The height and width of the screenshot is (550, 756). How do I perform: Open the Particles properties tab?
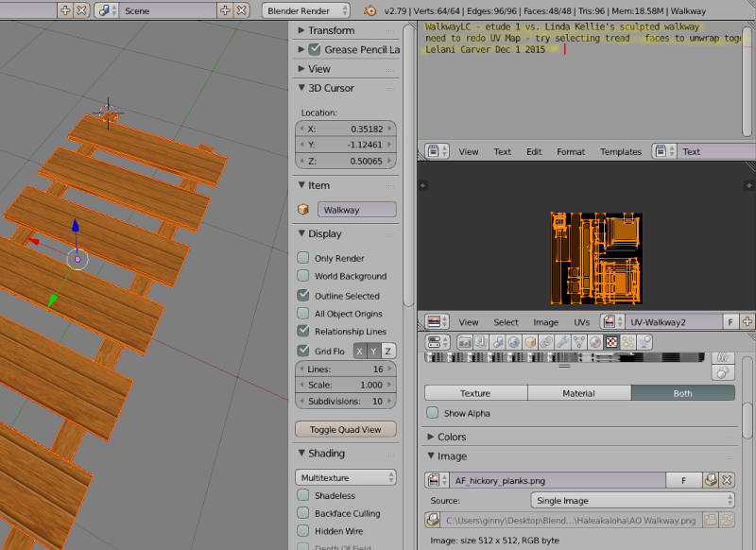[628, 342]
